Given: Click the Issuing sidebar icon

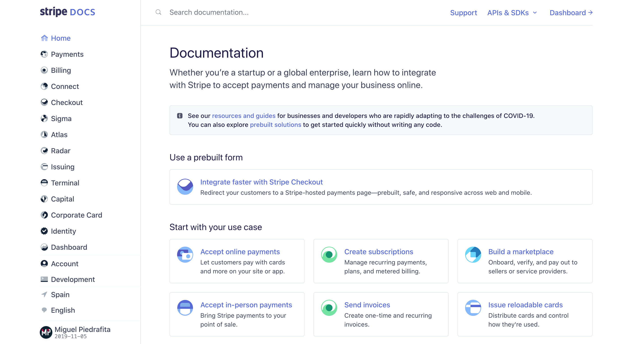Looking at the screenshot, I should point(44,167).
